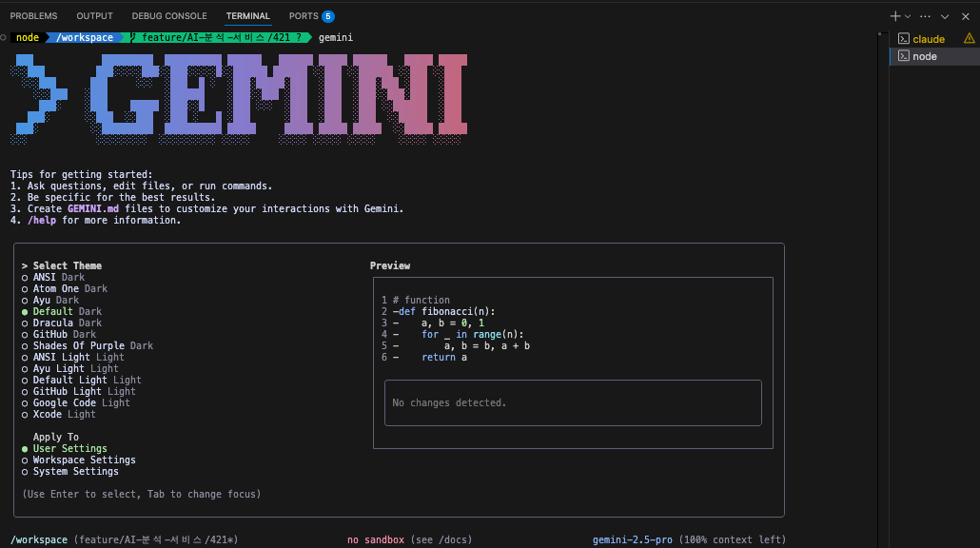The image size is (980, 548).
Task: Click the prompt status circle before node
Action: [x=4, y=37]
